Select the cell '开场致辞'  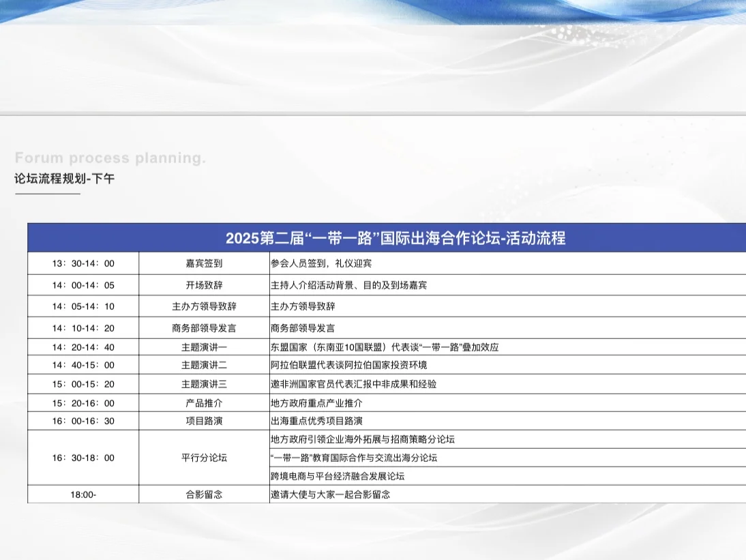tap(204, 286)
